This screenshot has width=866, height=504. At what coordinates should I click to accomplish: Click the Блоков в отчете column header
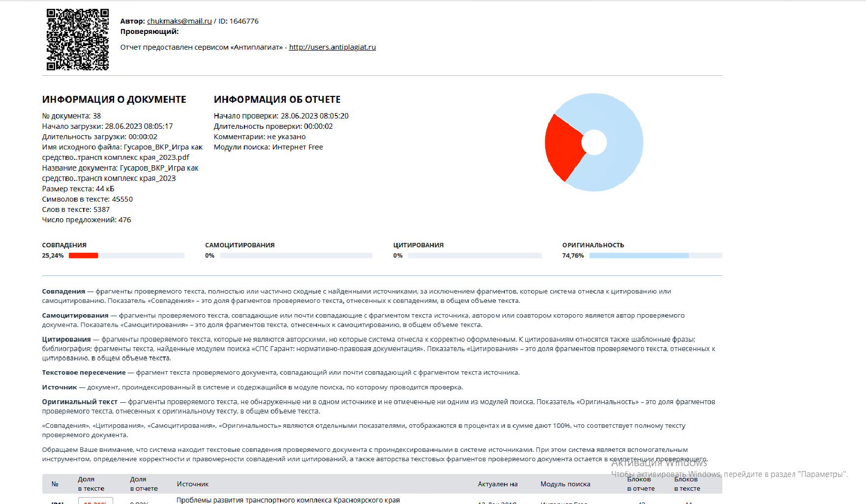pos(641,484)
